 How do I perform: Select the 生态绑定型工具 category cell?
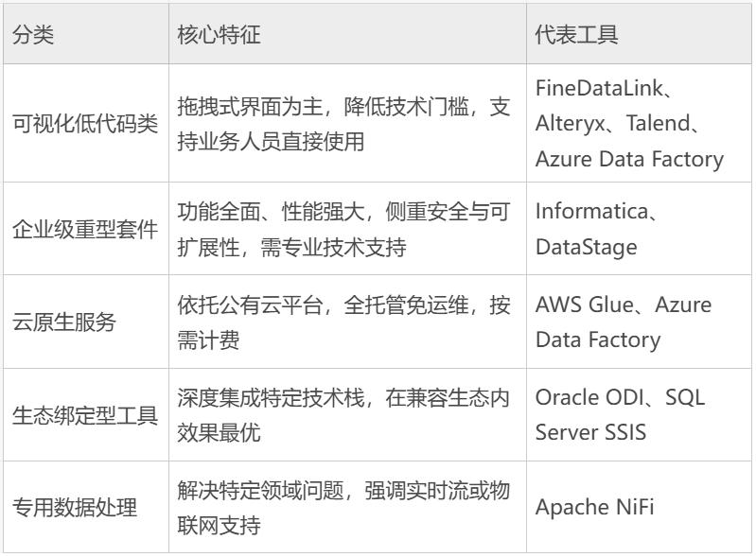[85, 415]
